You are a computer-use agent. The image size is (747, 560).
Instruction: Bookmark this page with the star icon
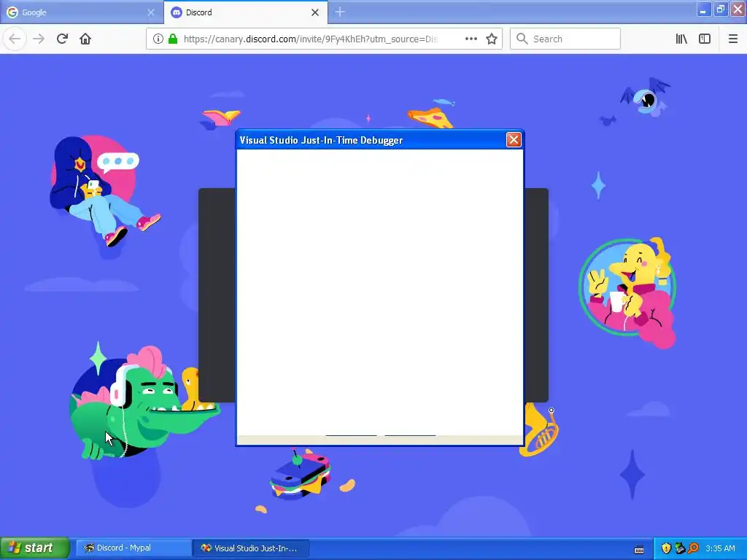pos(492,39)
